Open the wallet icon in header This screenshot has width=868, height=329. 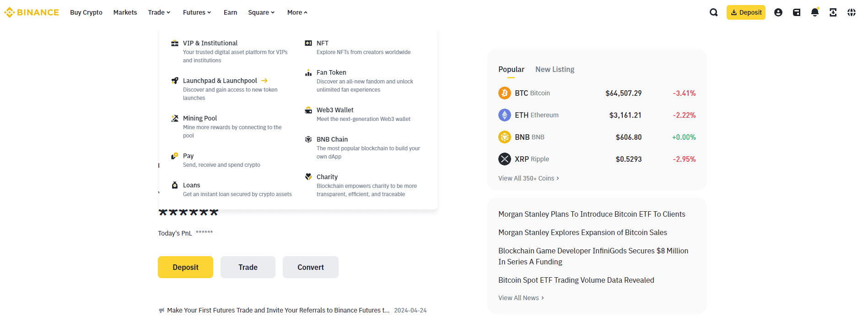[796, 12]
